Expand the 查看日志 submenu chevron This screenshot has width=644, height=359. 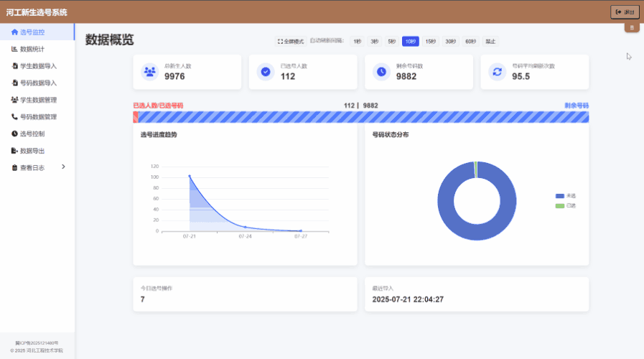point(63,167)
